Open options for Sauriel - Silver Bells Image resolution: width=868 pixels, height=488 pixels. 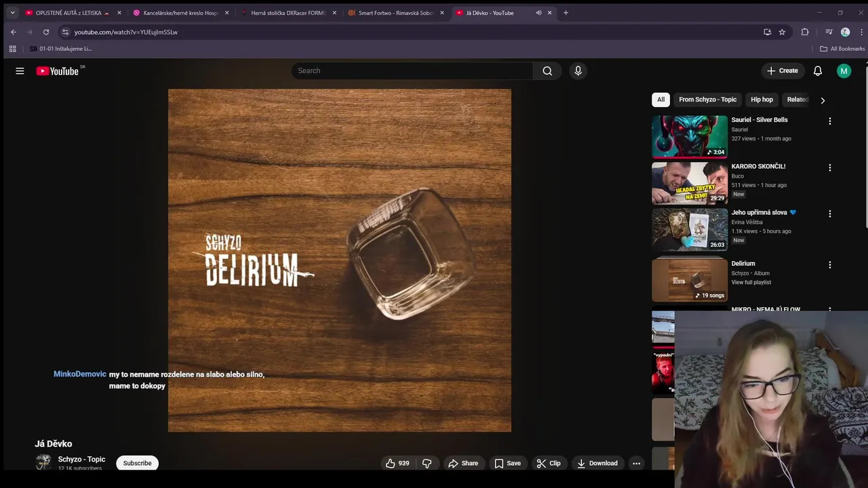click(829, 121)
